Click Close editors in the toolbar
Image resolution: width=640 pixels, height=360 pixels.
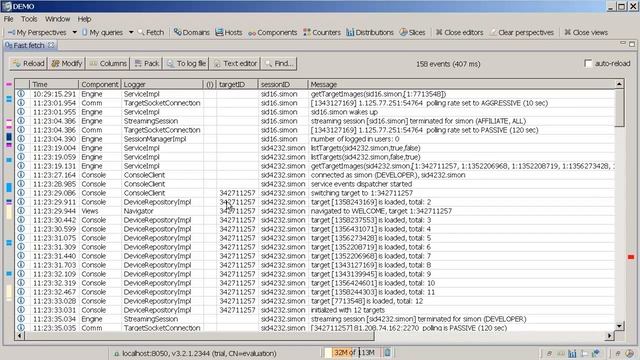point(459,32)
